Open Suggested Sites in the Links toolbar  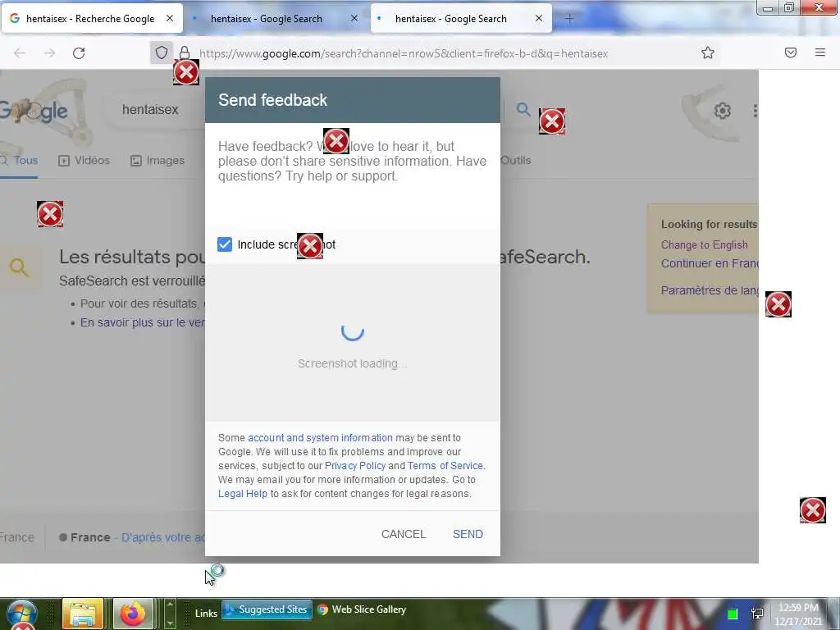pos(267,609)
